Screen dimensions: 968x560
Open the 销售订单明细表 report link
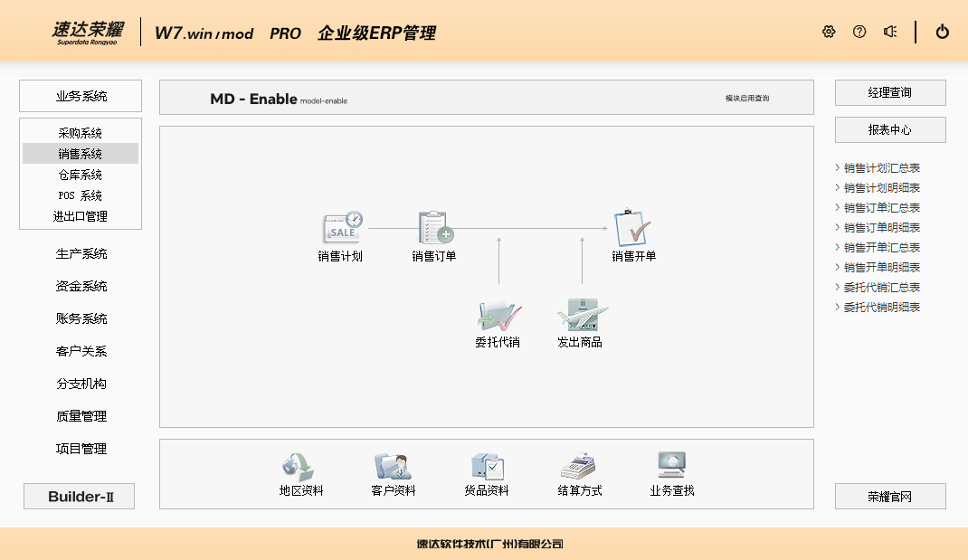point(882,228)
